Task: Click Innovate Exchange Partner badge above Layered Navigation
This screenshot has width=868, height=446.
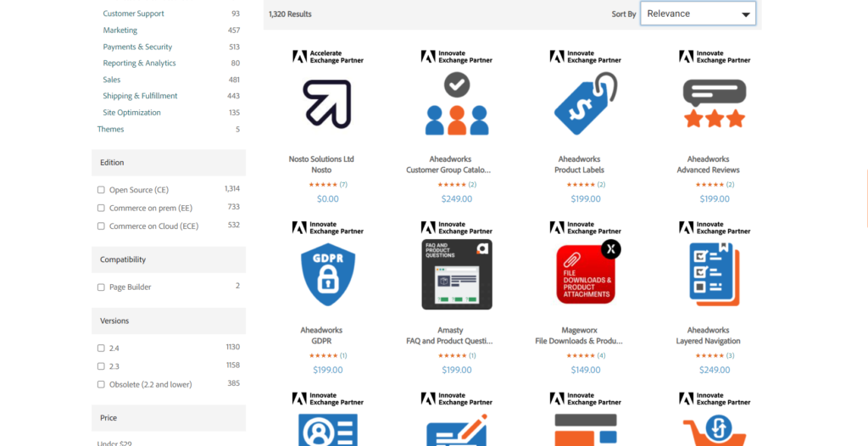Action: [714, 228]
